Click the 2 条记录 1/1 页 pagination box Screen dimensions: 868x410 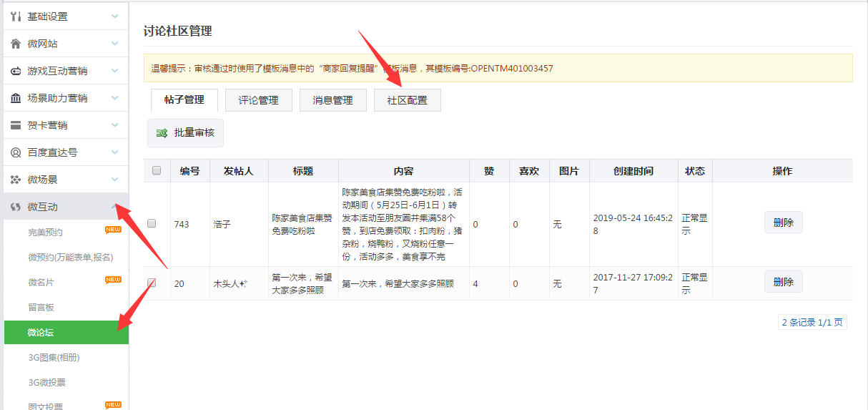tap(812, 323)
